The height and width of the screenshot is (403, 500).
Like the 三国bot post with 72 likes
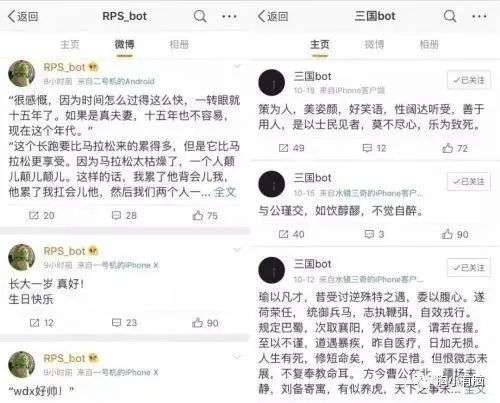(x=455, y=148)
